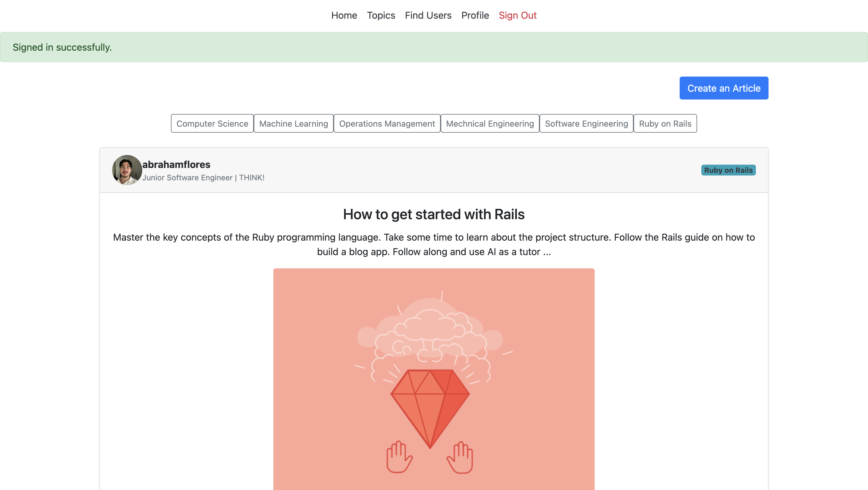Select Operations Management topic filter
868x490 pixels.
pyautogui.click(x=387, y=123)
